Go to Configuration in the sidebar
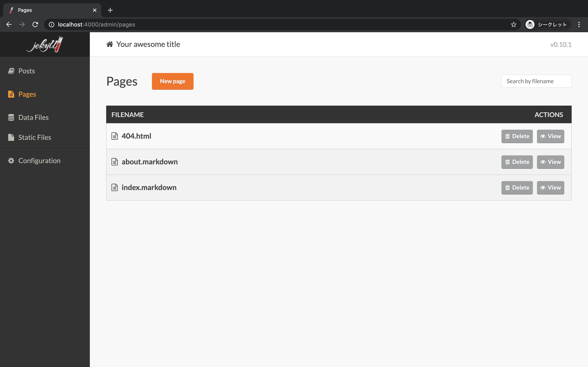The height and width of the screenshot is (367, 588). coord(39,161)
